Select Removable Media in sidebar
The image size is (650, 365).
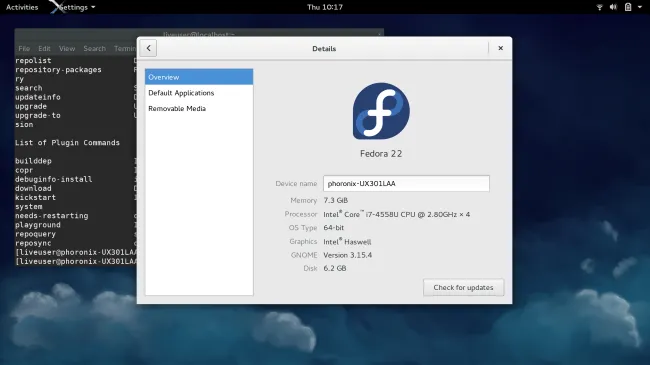(x=199, y=109)
